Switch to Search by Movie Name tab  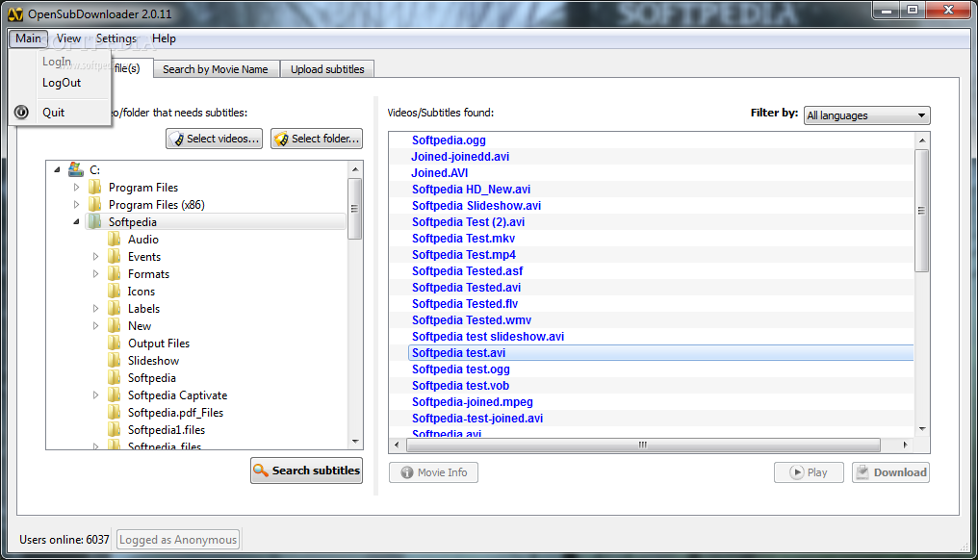point(216,69)
